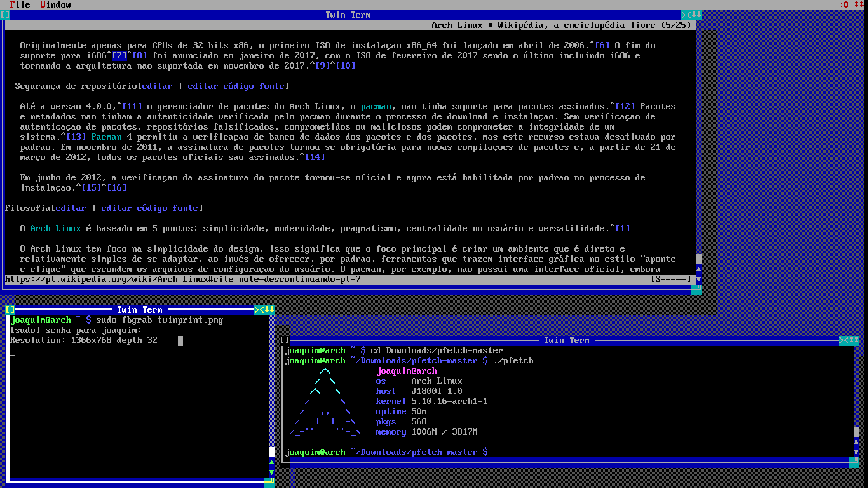Click the pt.wikipedia.org URL in the status line
This screenshot has height=488, width=868.
tap(183, 279)
